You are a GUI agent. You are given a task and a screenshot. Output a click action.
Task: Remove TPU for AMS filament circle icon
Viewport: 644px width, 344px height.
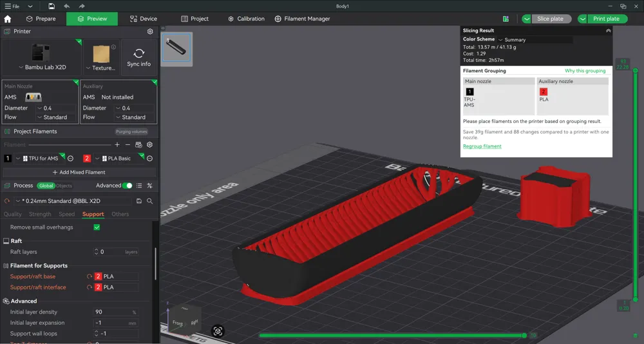(x=70, y=158)
